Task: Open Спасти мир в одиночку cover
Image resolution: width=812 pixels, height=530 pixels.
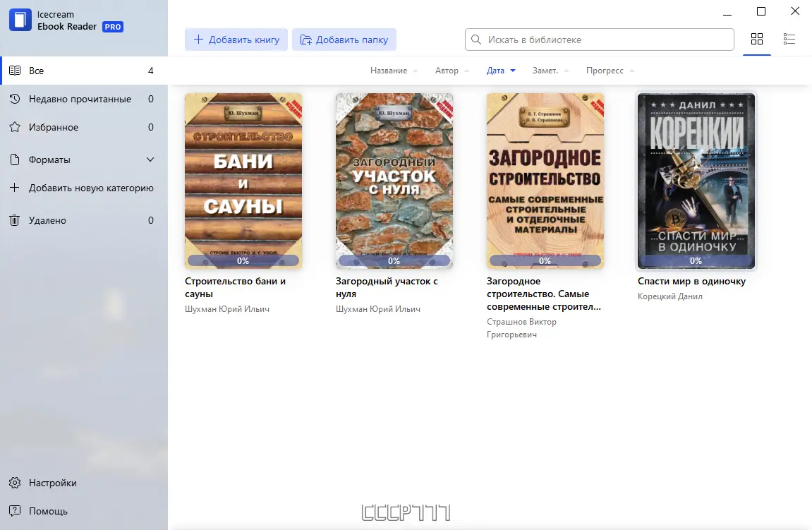Action: click(696, 181)
